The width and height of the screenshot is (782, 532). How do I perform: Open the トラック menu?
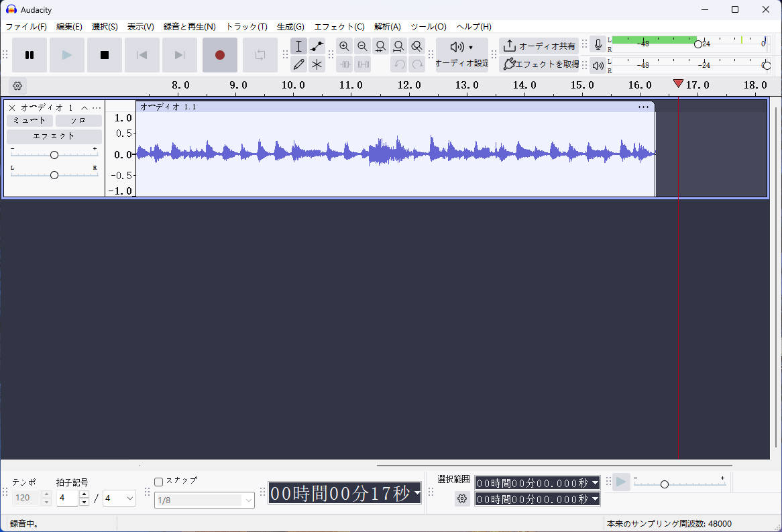pyautogui.click(x=246, y=27)
